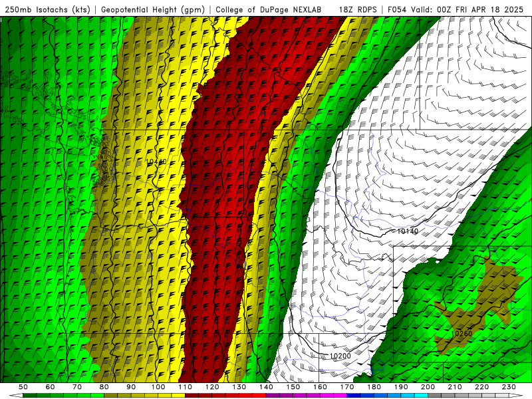Click the 10440 height contour label
The height and width of the screenshot is (399, 532).
point(156,162)
